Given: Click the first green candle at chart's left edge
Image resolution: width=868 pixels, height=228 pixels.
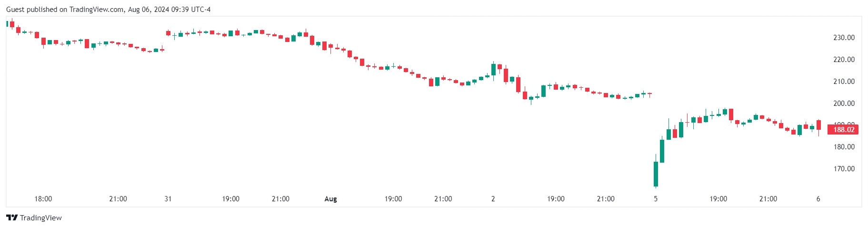Looking at the screenshot, I should [7, 24].
